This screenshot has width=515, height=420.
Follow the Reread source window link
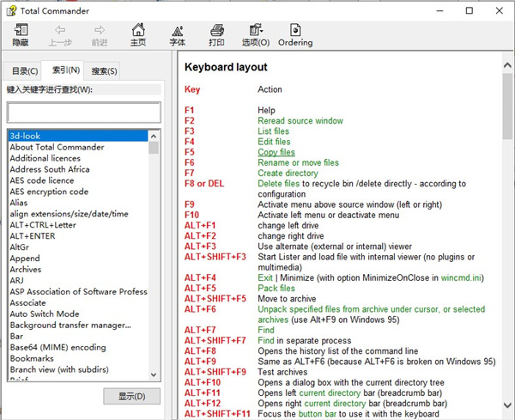pyautogui.click(x=300, y=121)
